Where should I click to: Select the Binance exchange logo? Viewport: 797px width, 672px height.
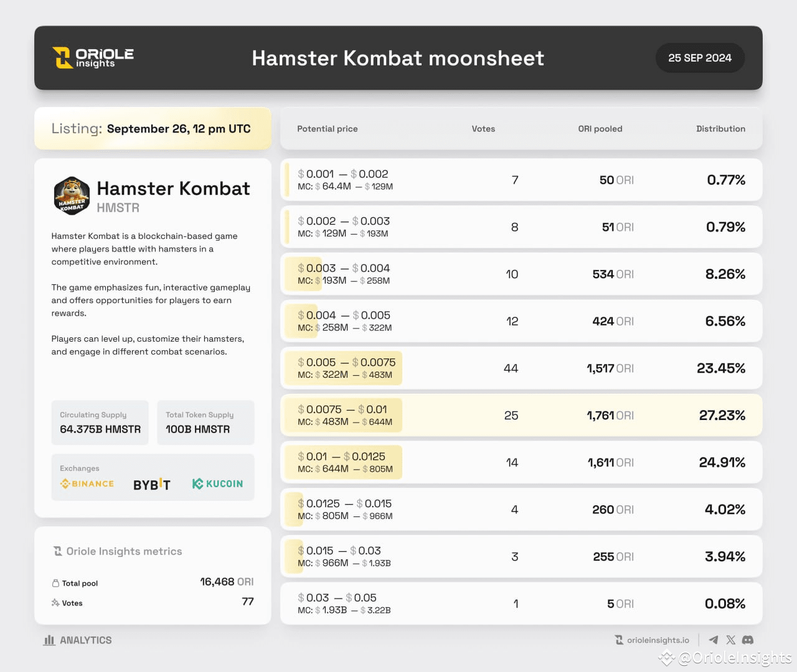click(x=87, y=484)
